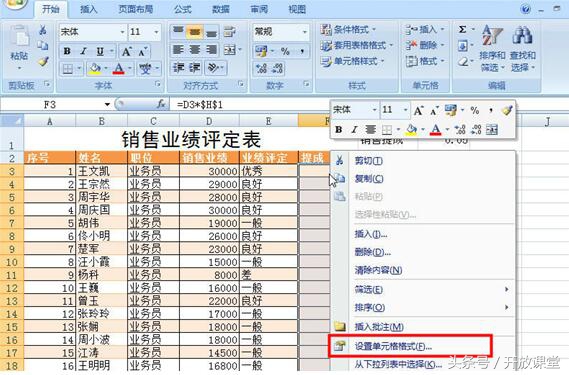Click decrease decimal in the ribbon number group
The width and height of the screenshot is (569, 375).
pyautogui.click(x=277, y=69)
